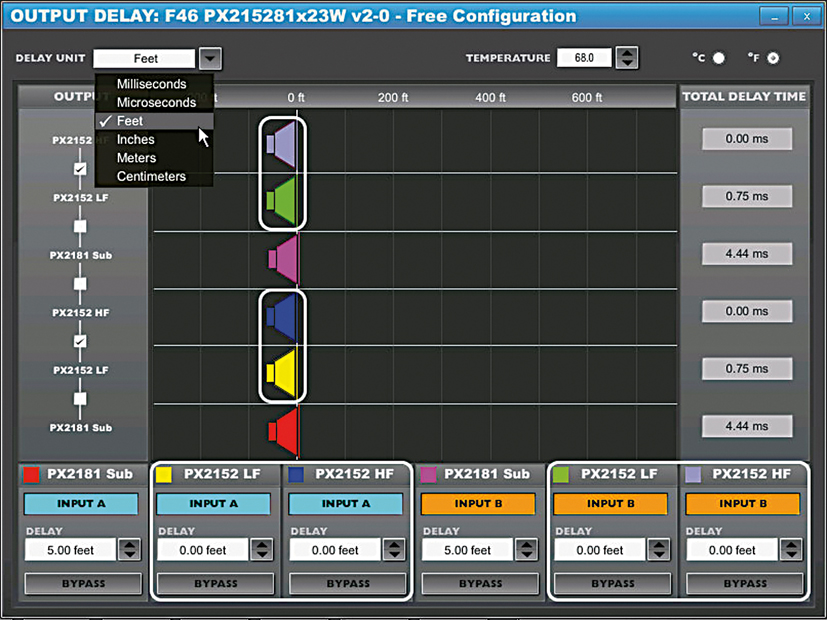The width and height of the screenshot is (827, 620).
Task: Click green color swatch beside PX2152 LF
Action: click(x=561, y=474)
